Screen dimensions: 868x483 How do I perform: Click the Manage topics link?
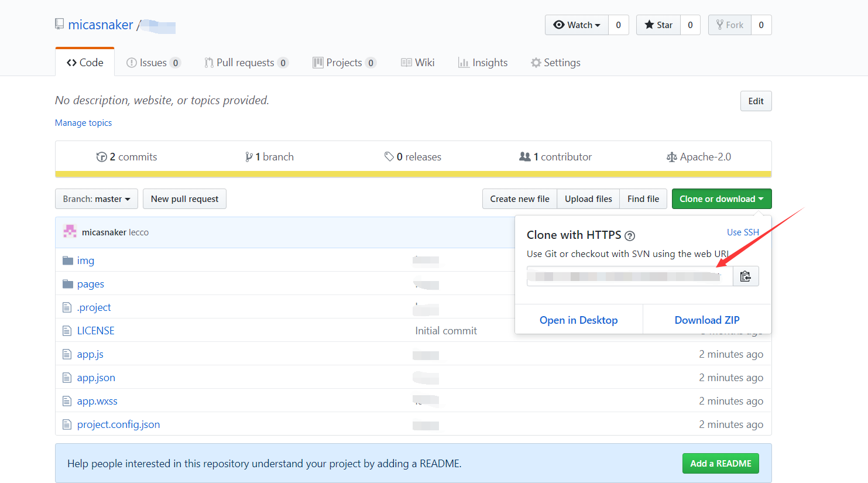(x=83, y=123)
